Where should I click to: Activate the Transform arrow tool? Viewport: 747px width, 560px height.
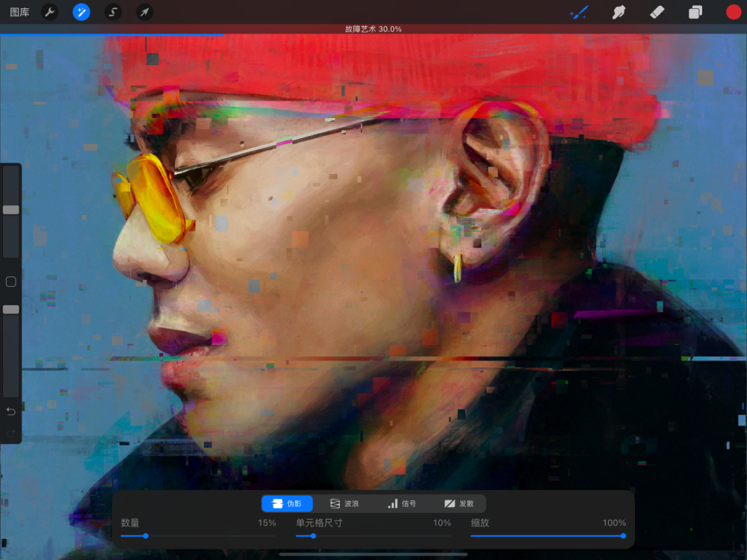(145, 12)
